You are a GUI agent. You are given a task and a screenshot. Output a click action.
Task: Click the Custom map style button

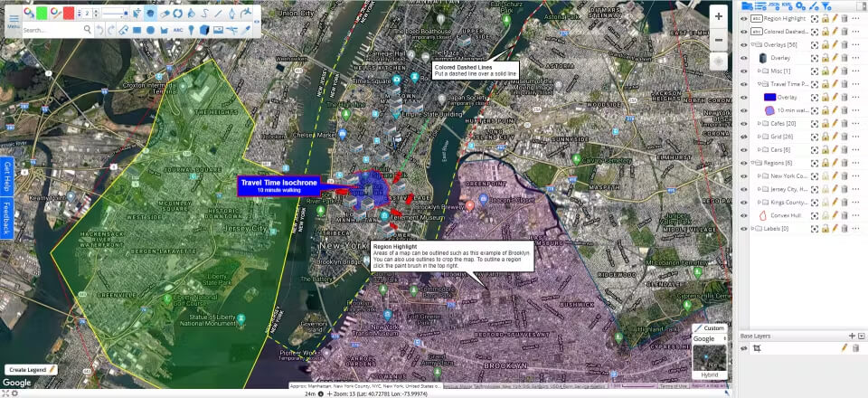coord(710,328)
